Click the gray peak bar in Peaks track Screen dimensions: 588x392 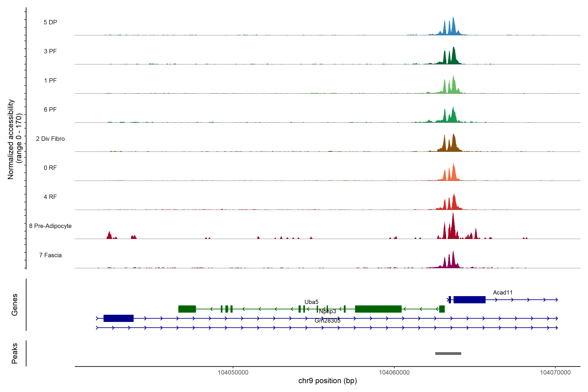point(448,353)
